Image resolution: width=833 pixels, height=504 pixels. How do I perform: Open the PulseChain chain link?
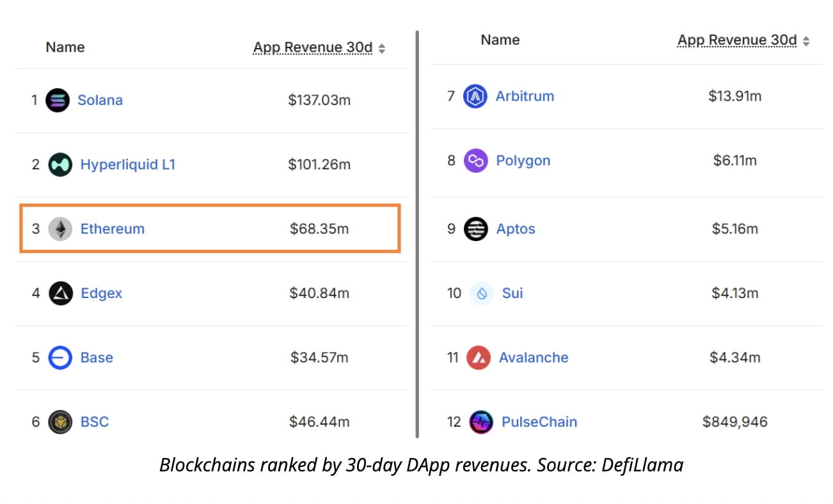(539, 422)
